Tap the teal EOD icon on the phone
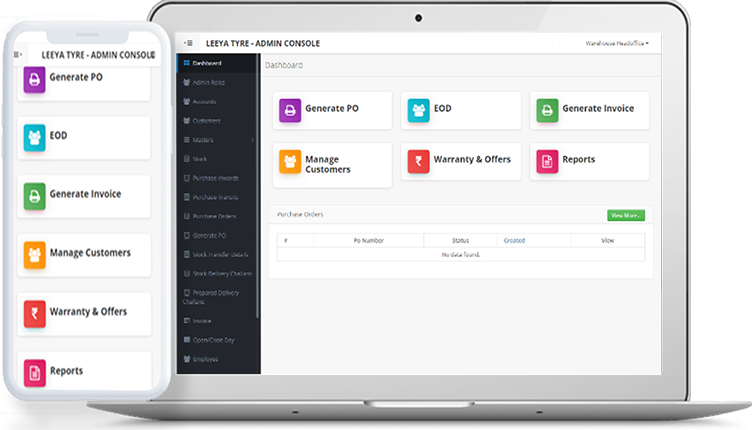Screen dimensions: 754x430 pos(35,136)
